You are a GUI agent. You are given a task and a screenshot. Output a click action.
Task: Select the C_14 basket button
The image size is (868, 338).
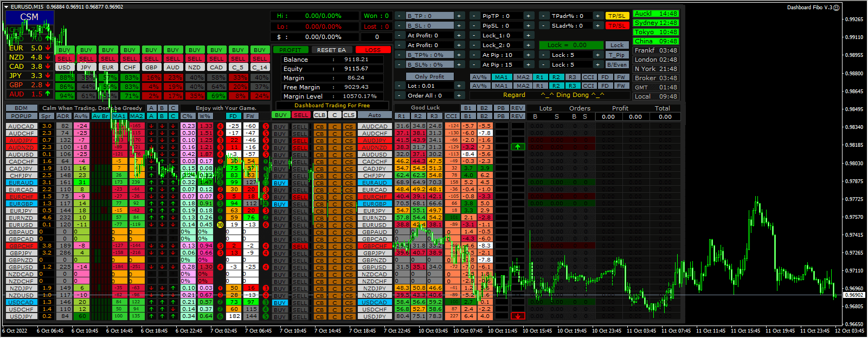(260, 67)
